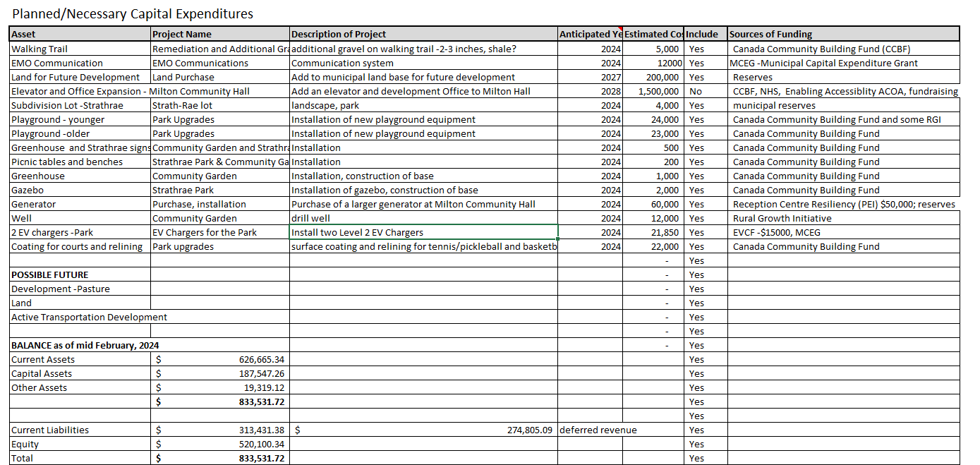Click the "Sources of Funding" header cell
980x465 pixels.
pyautogui.click(x=842, y=34)
